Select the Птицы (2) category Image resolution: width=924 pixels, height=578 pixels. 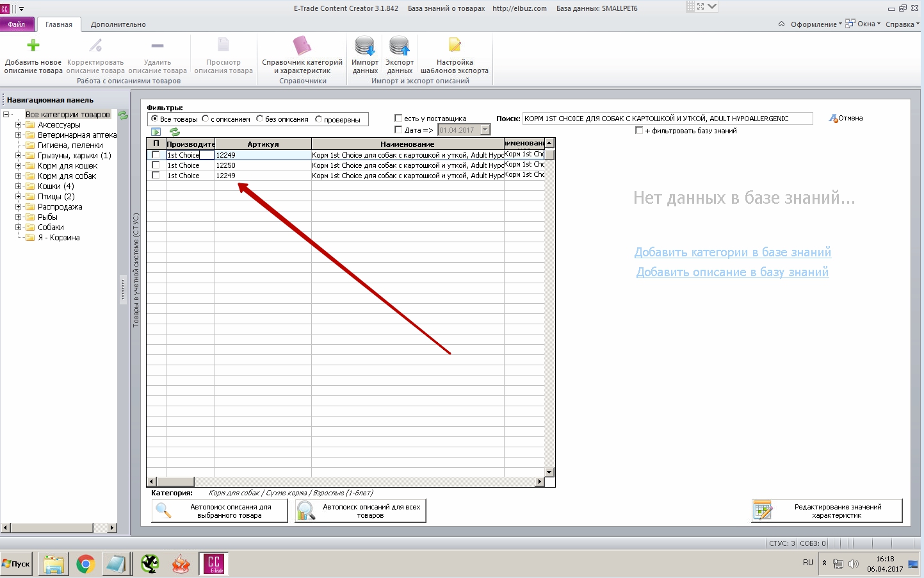point(56,197)
